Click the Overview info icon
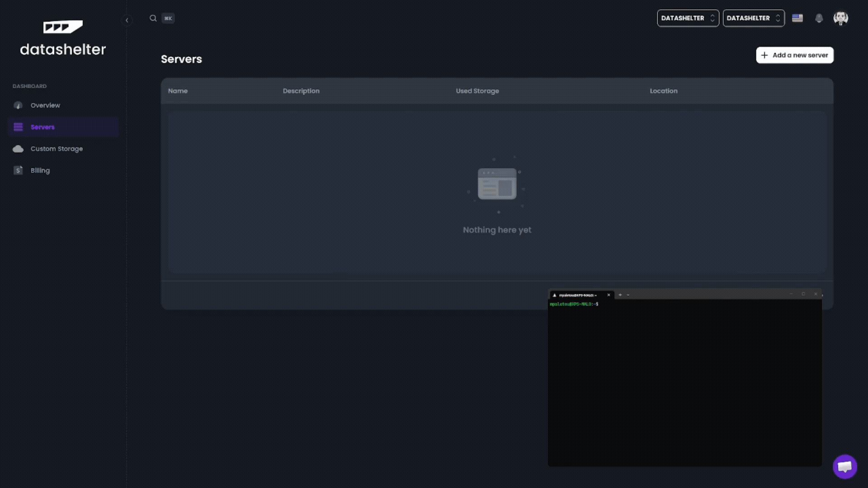 point(18,105)
